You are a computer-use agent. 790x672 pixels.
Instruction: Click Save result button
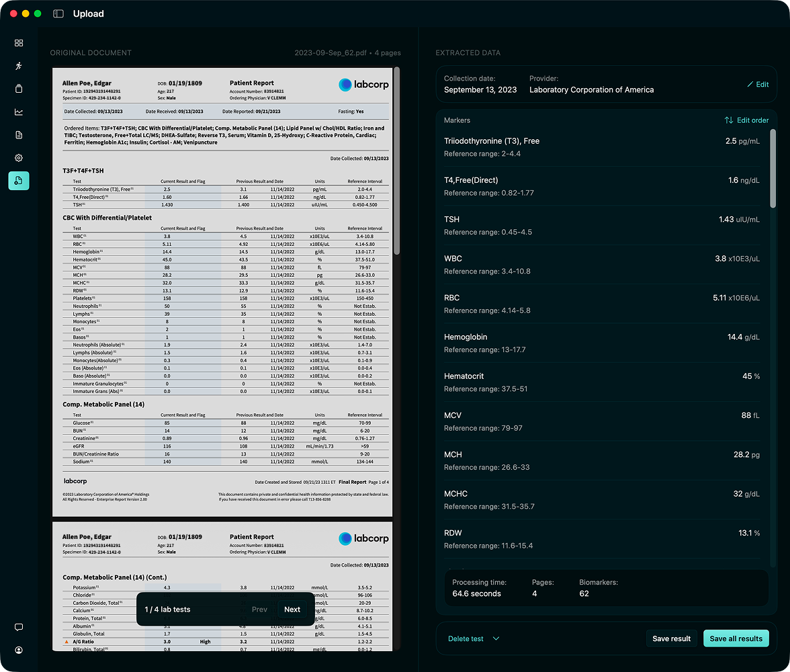click(671, 638)
